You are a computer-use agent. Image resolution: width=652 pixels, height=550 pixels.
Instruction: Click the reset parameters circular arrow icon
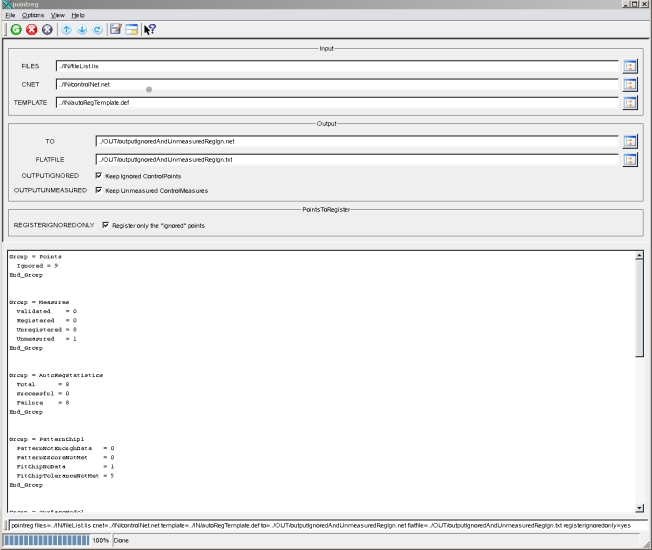pyautogui.click(x=96, y=30)
